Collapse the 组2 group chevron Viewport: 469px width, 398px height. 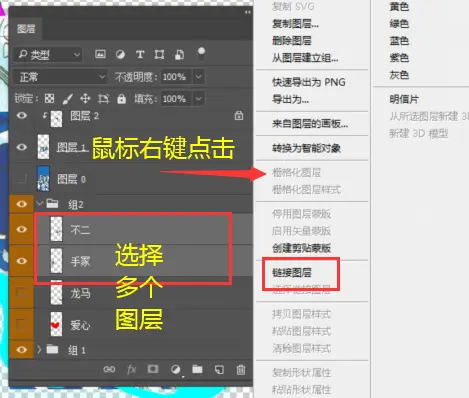tap(40, 203)
